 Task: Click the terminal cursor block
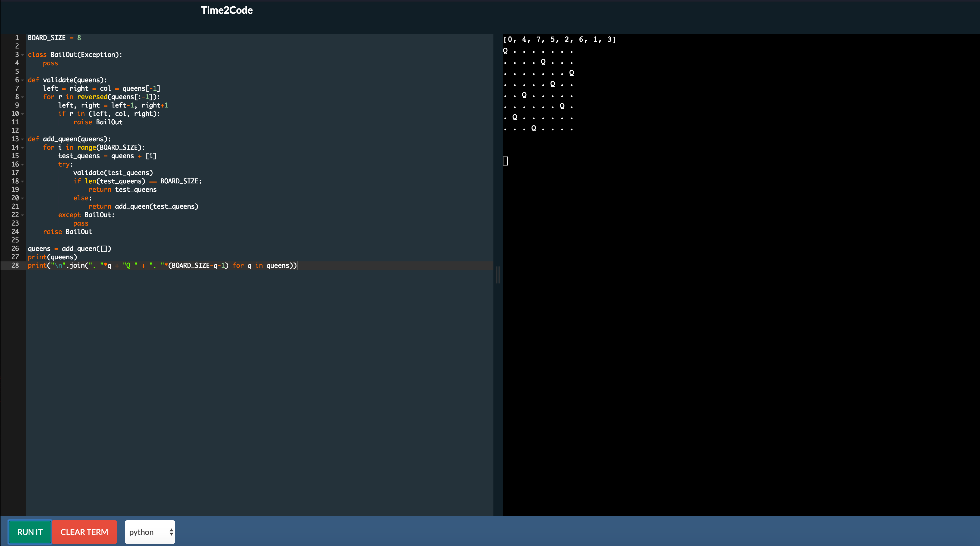(x=505, y=161)
